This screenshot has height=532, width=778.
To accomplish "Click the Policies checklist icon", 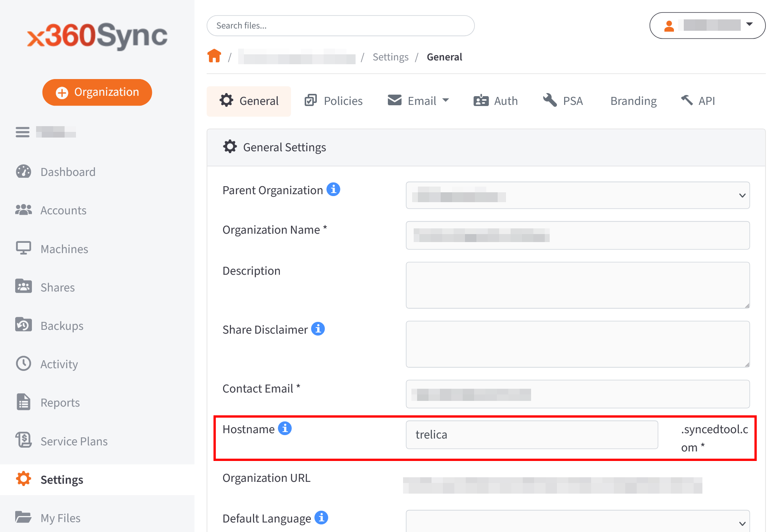I will coord(310,100).
